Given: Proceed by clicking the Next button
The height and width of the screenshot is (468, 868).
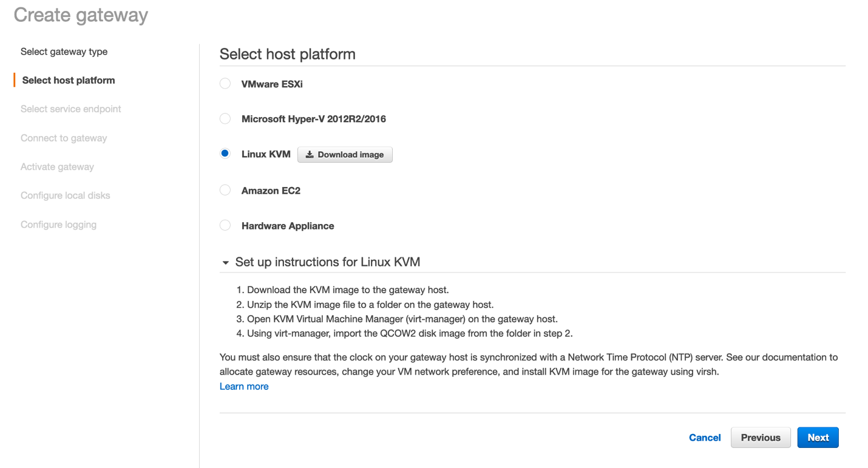Looking at the screenshot, I should coord(818,437).
